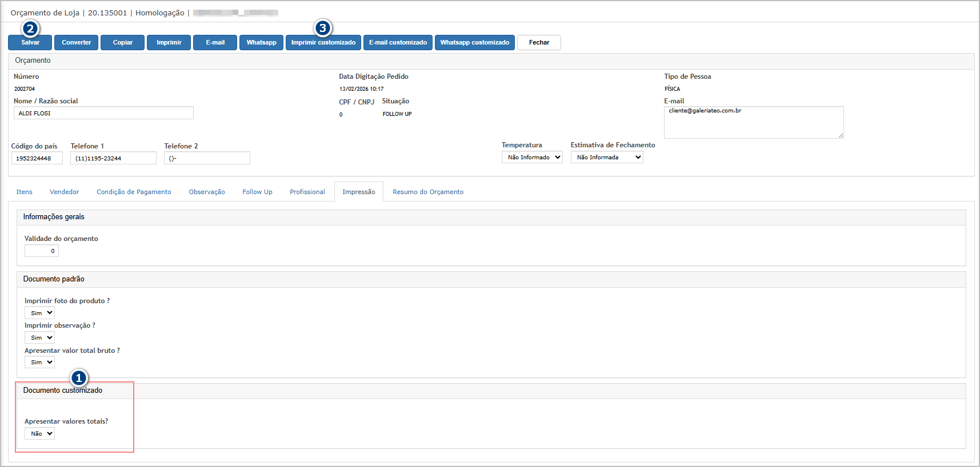Open the Condição de Pagamento tab
The image size is (980, 467).
pos(134,192)
